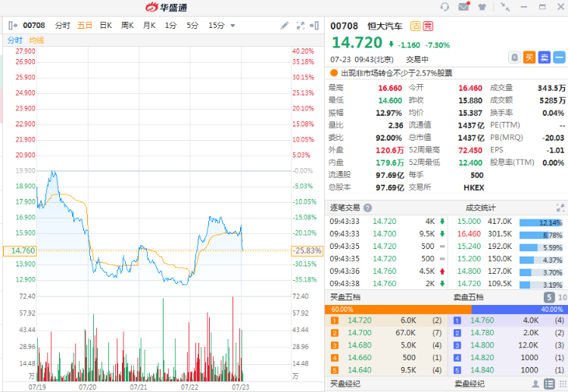
Task: Click the 07/22 date label on chart axis
Action: click(189, 387)
